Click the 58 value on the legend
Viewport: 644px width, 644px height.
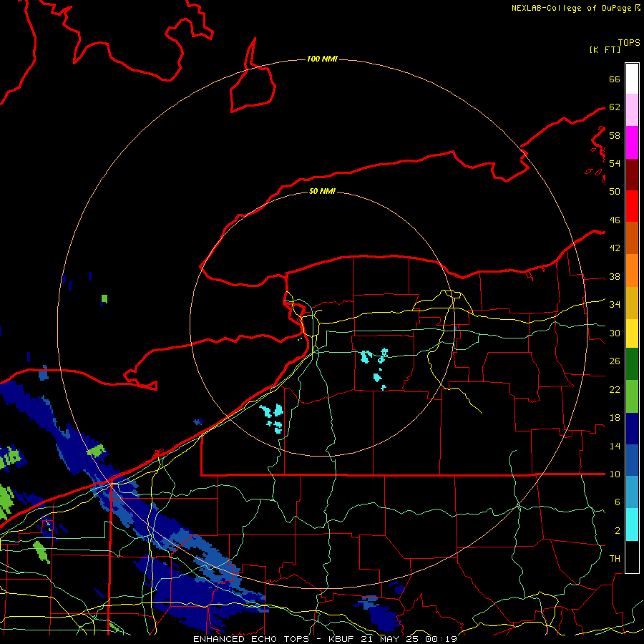click(615, 135)
